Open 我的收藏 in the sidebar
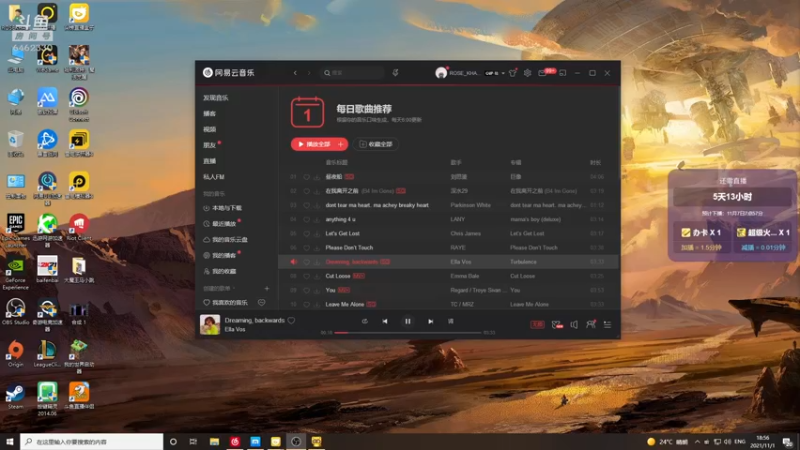 coord(219,271)
